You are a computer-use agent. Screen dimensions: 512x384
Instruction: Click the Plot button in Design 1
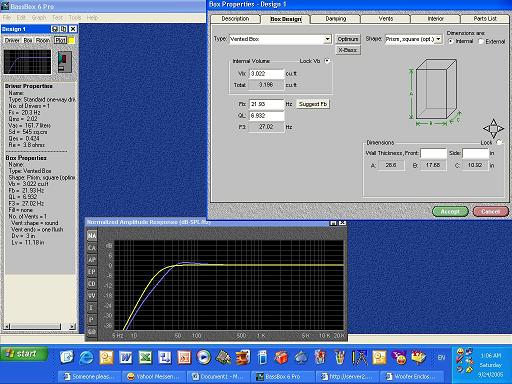[x=60, y=40]
